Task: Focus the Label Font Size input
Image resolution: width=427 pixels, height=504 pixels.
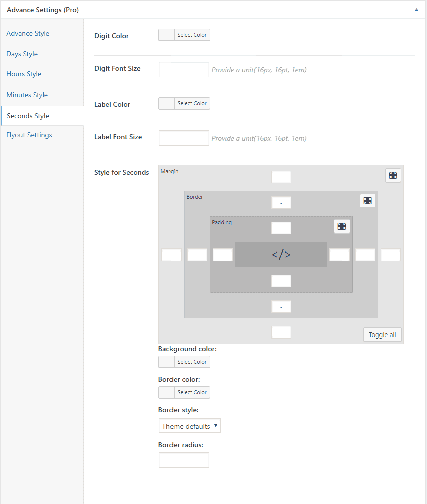Action: click(x=184, y=138)
